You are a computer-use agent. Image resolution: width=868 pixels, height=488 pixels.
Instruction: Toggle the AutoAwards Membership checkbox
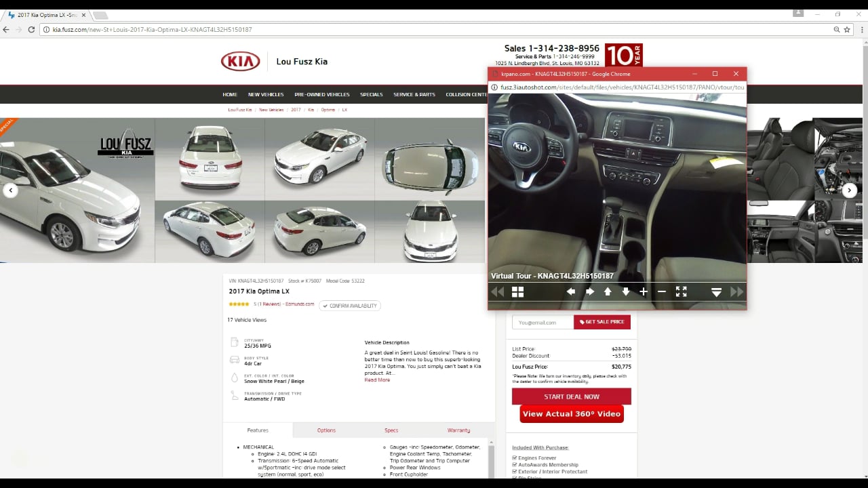pyautogui.click(x=515, y=465)
